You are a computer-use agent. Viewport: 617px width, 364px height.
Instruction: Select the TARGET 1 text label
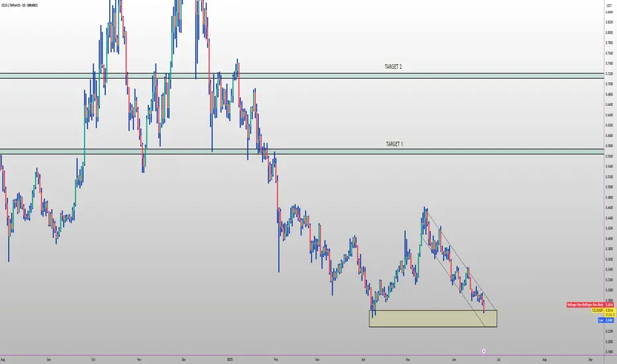coord(395,144)
